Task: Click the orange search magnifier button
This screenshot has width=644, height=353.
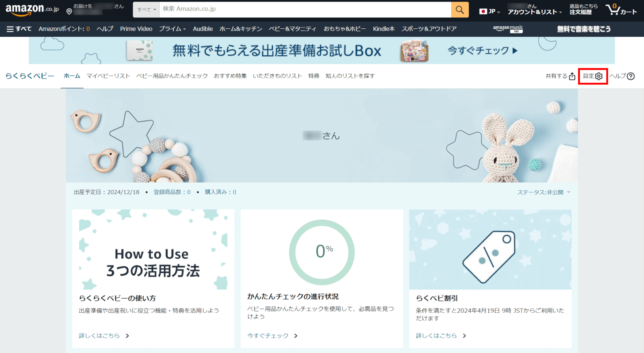Action: pyautogui.click(x=460, y=10)
